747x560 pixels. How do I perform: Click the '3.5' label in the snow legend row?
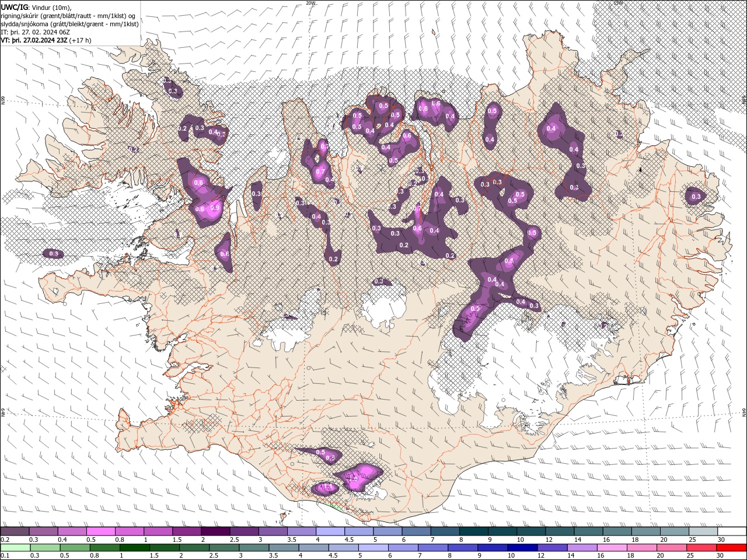[292, 540]
